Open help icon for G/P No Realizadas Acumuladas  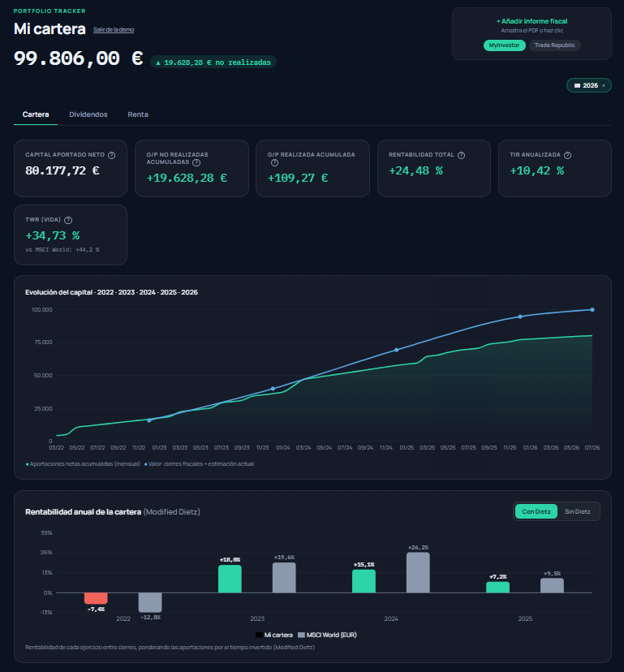click(196, 162)
